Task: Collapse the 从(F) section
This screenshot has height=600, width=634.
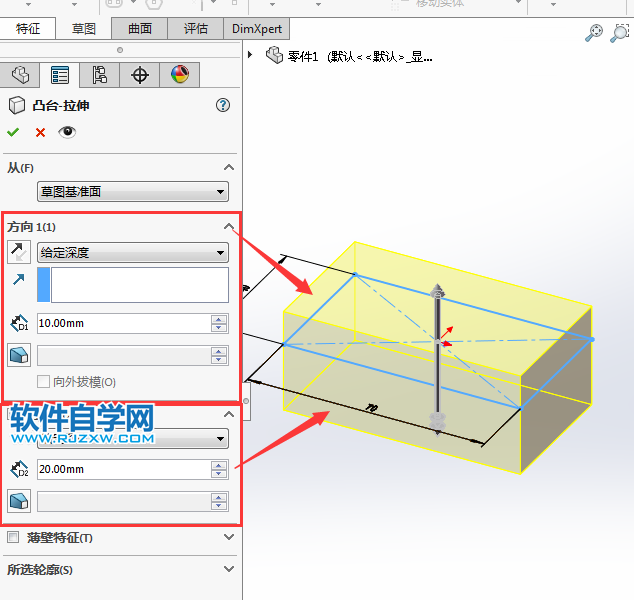Action: pyautogui.click(x=229, y=167)
